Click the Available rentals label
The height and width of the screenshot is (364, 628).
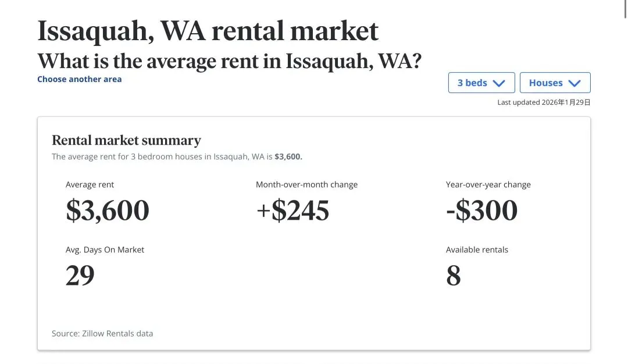pos(477,250)
